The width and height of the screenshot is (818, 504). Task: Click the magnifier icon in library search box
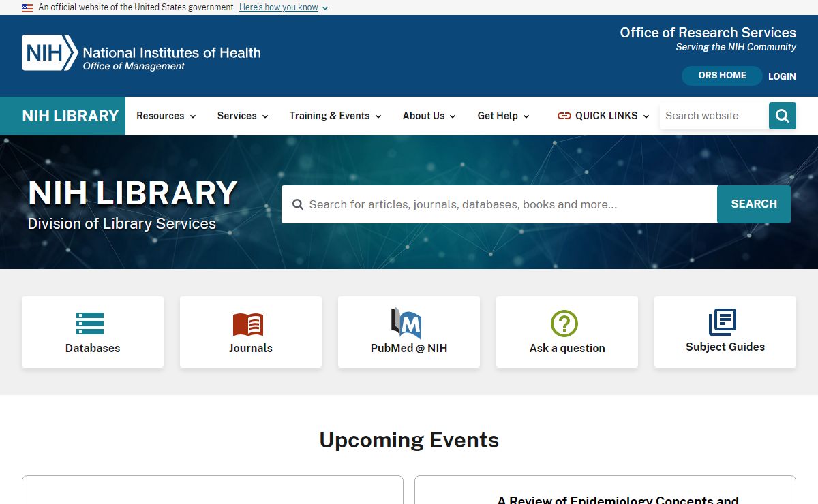298,204
